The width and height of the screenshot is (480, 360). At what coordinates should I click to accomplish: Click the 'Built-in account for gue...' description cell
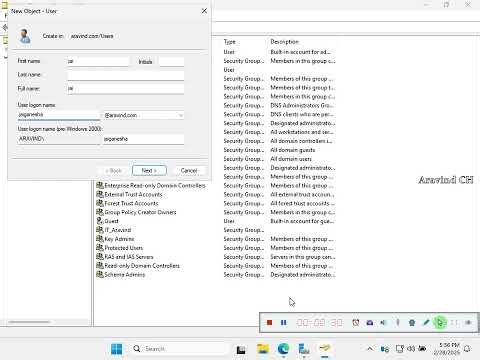(302, 221)
